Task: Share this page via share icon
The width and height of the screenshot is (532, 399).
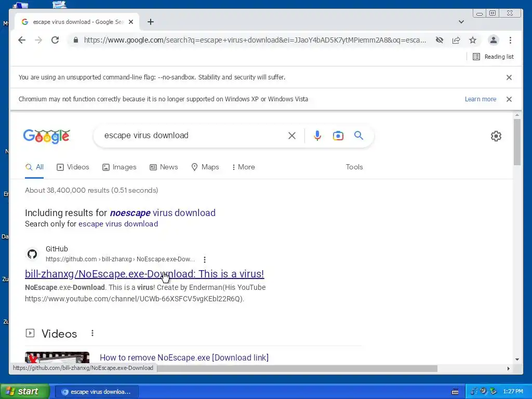Action: pos(456,40)
